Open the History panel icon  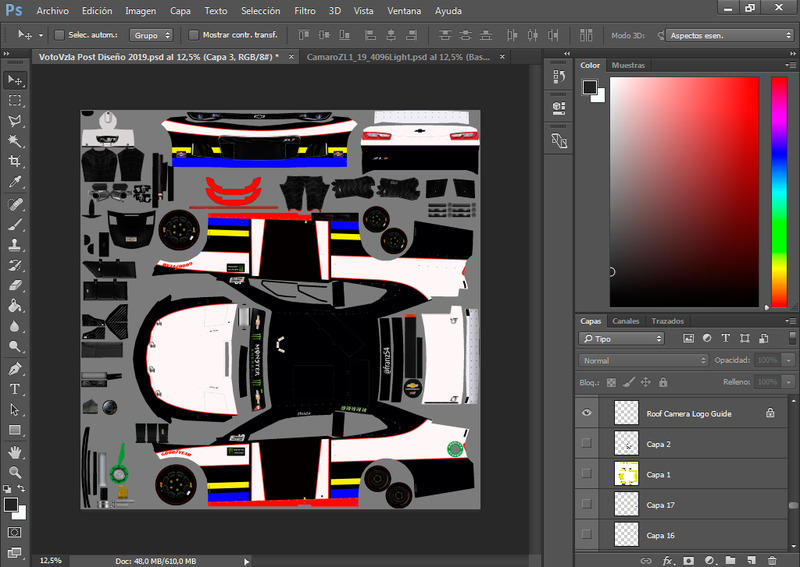coord(559,77)
